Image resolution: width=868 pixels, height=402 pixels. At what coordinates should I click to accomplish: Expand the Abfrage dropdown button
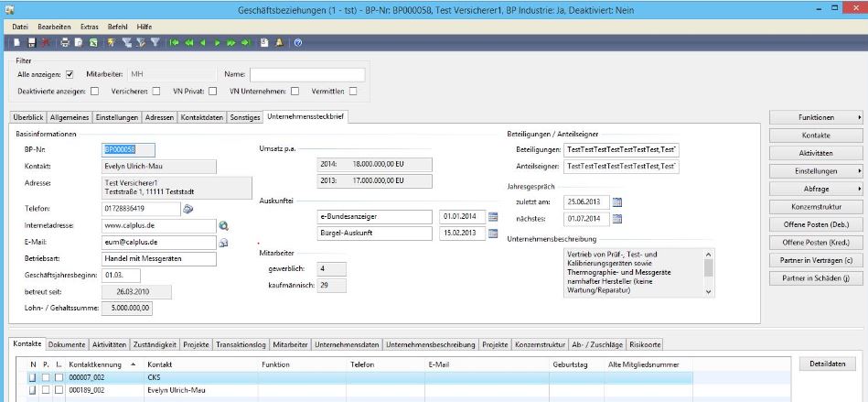[816, 189]
